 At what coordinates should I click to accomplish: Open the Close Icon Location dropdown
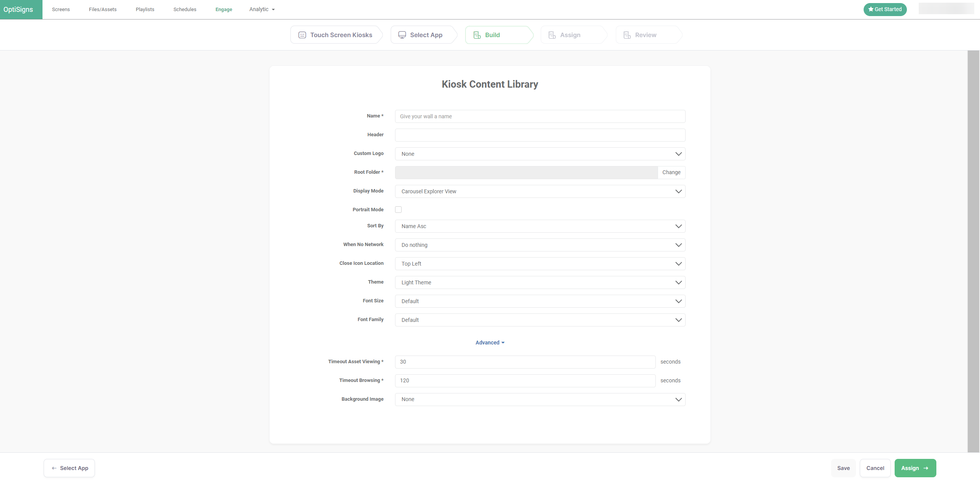click(540, 264)
